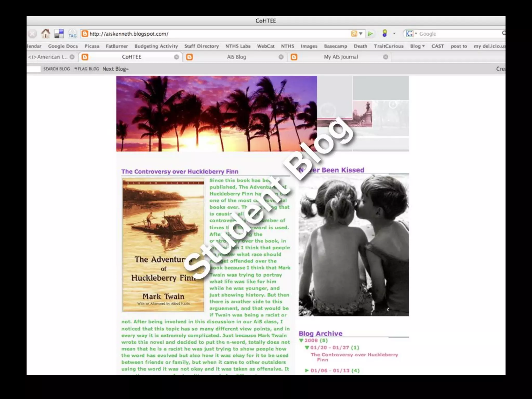Collapse the 2008 archive year
The image size is (532, 399).
[x=301, y=340]
